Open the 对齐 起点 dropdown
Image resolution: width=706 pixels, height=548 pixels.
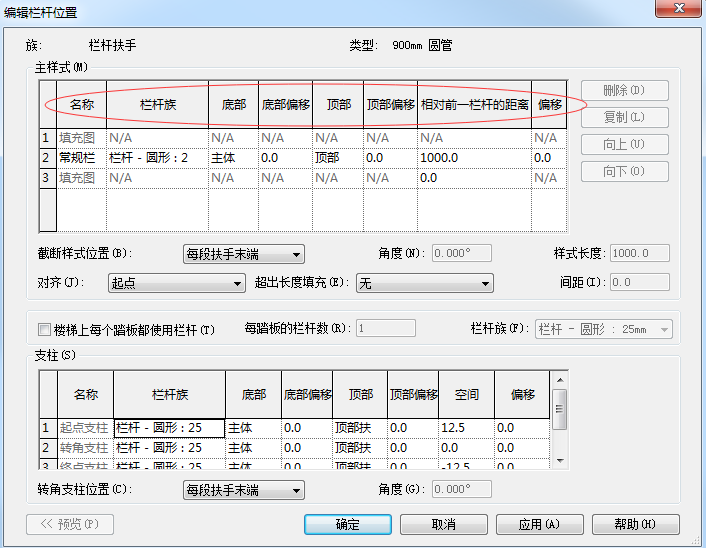click(x=176, y=283)
